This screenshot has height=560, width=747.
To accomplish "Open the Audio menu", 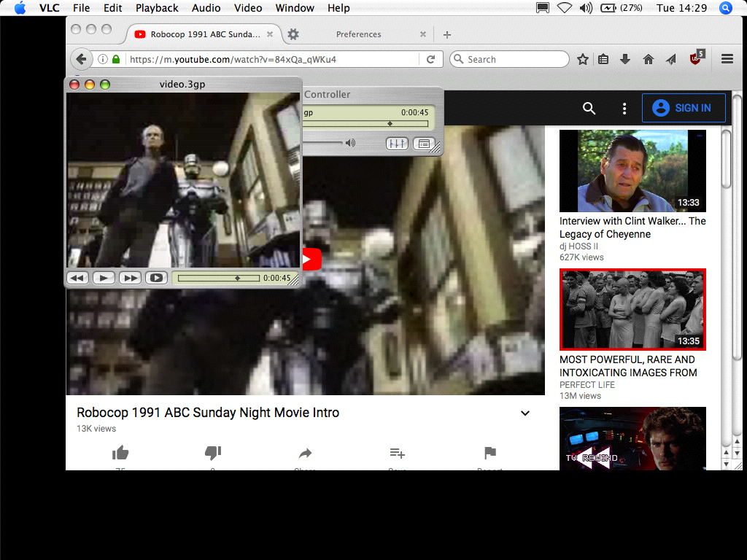I will [x=206, y=8].
